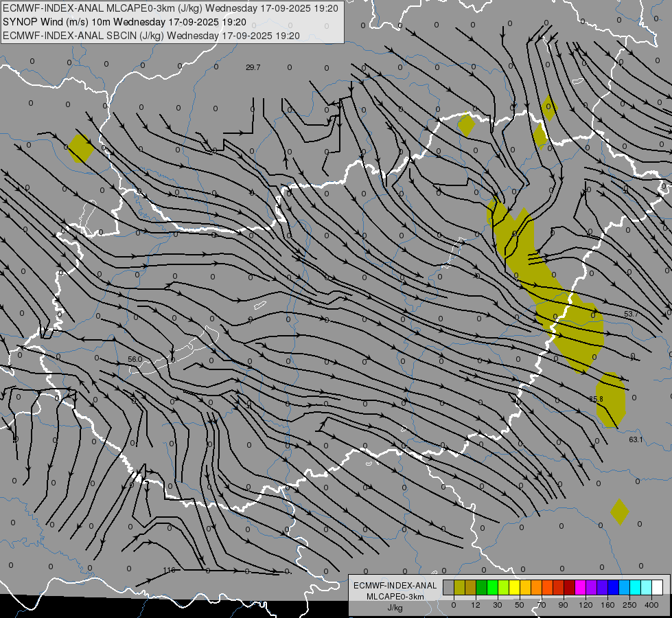
Task: Click the dark red legend swatch
Action: [x=569, y=587]
